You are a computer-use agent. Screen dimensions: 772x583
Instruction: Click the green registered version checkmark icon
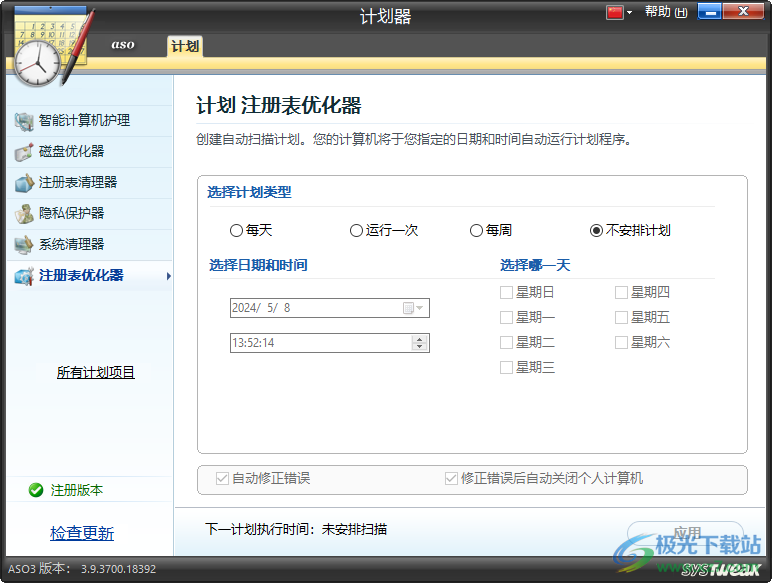[x=36, y=490]
